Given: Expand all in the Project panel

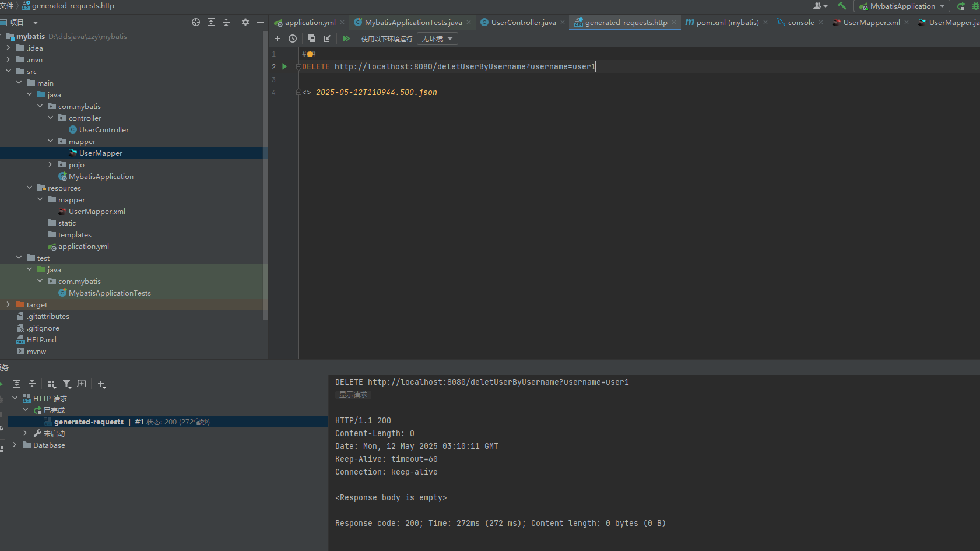Looking at the screenshot, I should pyautogui.click(x=211, y=22).
